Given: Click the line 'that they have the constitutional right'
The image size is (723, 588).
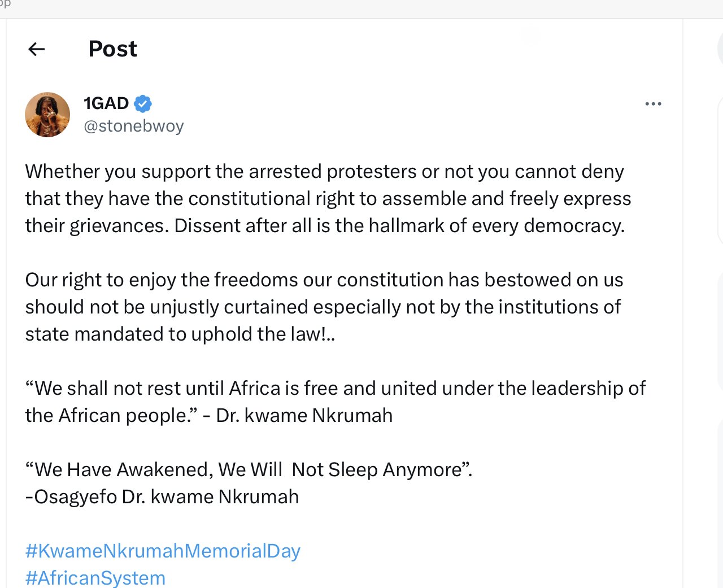Looking at the screenshot, I should point(328,198).
